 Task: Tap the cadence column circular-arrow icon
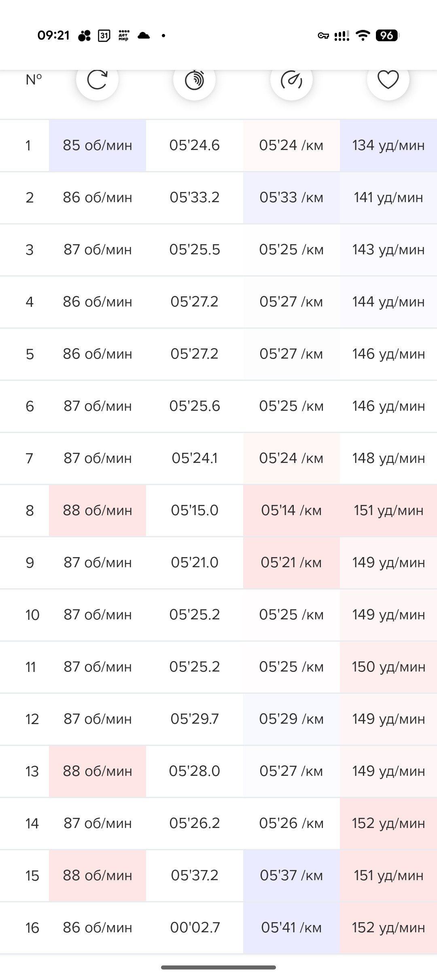coord(97,79)
